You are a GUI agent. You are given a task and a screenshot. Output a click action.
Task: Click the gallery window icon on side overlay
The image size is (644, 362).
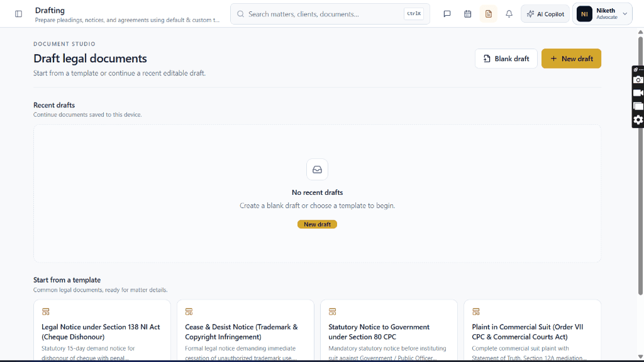point(638,106)
